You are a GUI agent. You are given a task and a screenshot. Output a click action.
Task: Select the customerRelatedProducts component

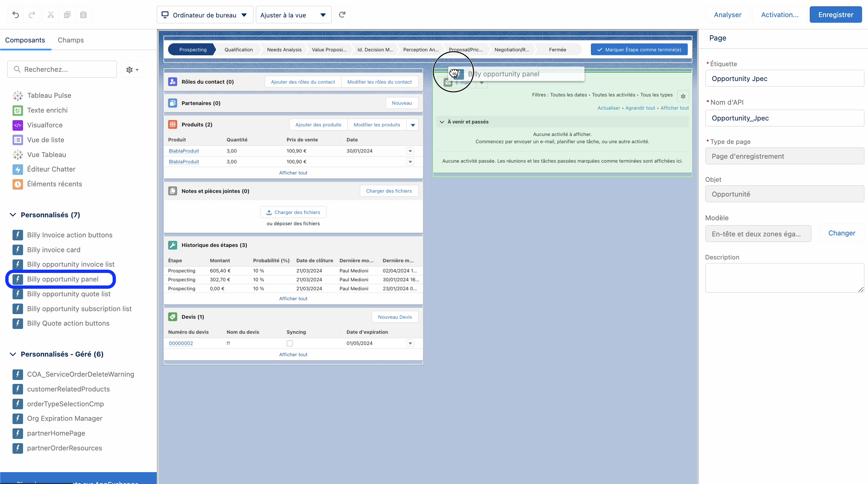[68, 389]
